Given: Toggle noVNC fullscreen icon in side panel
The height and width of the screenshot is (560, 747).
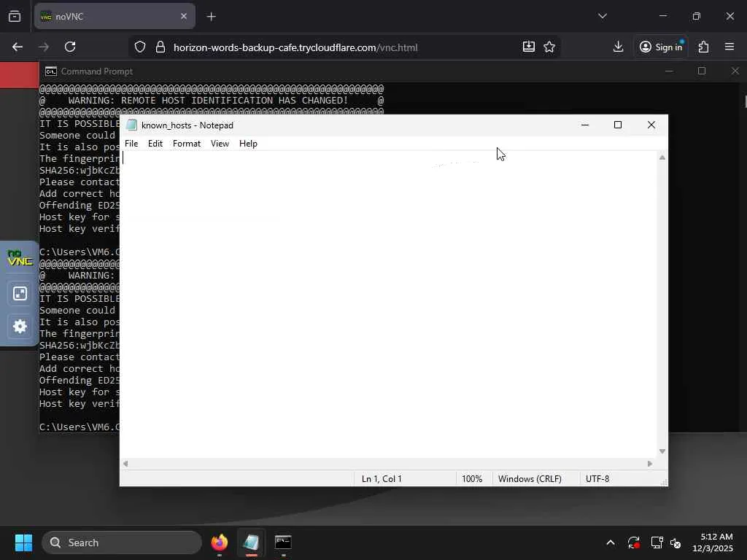Looking at the screenshot, I should point(20,293).
